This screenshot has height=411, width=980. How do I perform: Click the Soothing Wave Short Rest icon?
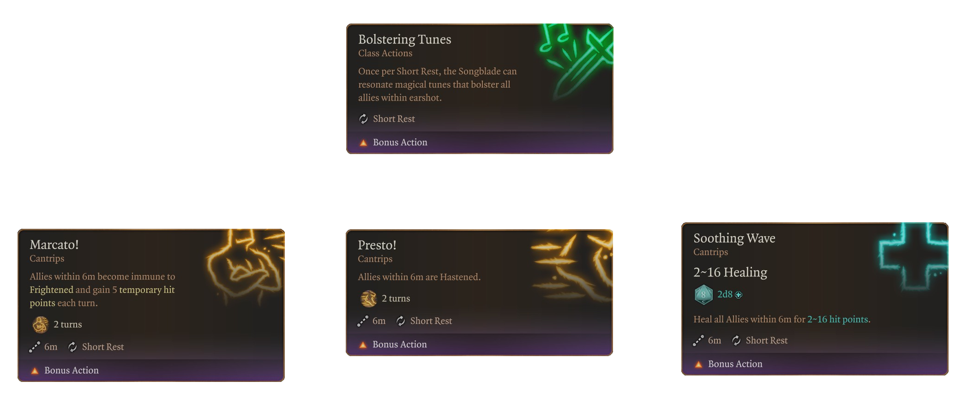pos(736,341)
